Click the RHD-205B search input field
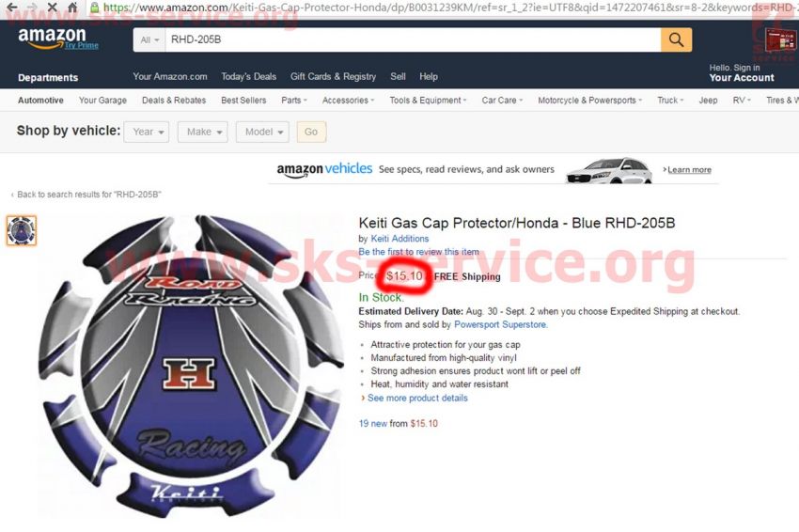Screen dimensions: 799x532 pos(413,39)
